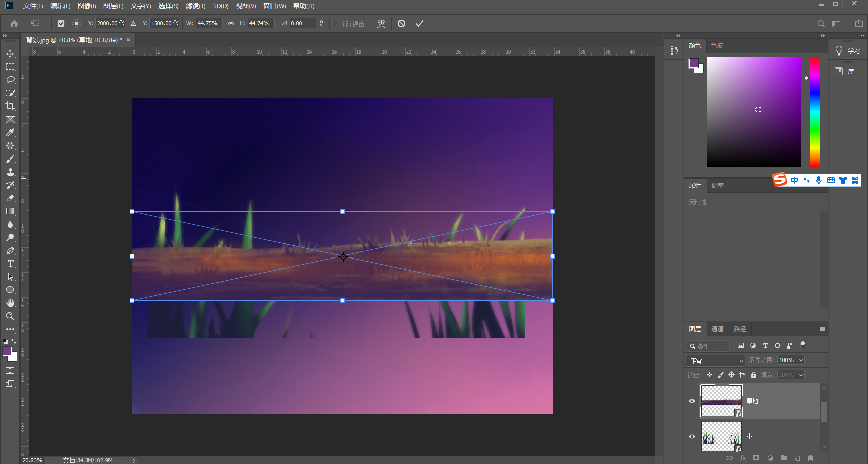Select the Frame tool
The width and height of the screenshot is (868, 464).
(x=10, y=119)
